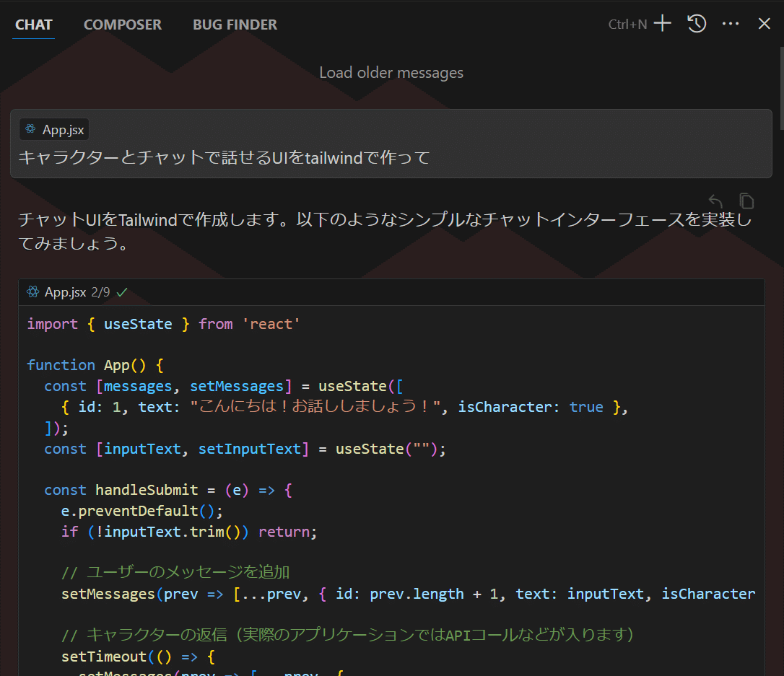The image size is (784, 676).
Task: Click the Japanese greeting string in code
Action: pos(315,407)
